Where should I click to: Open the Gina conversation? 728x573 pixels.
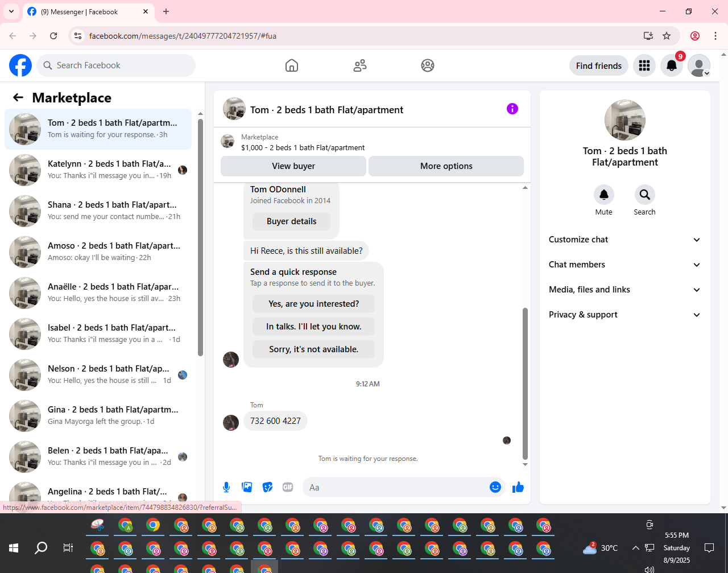click(x=98, y=416)
